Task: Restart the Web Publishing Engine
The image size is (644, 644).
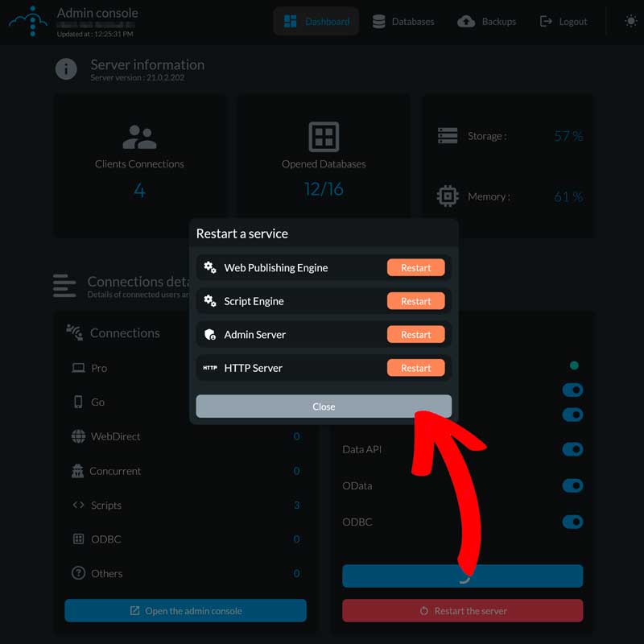Action: 416,266
